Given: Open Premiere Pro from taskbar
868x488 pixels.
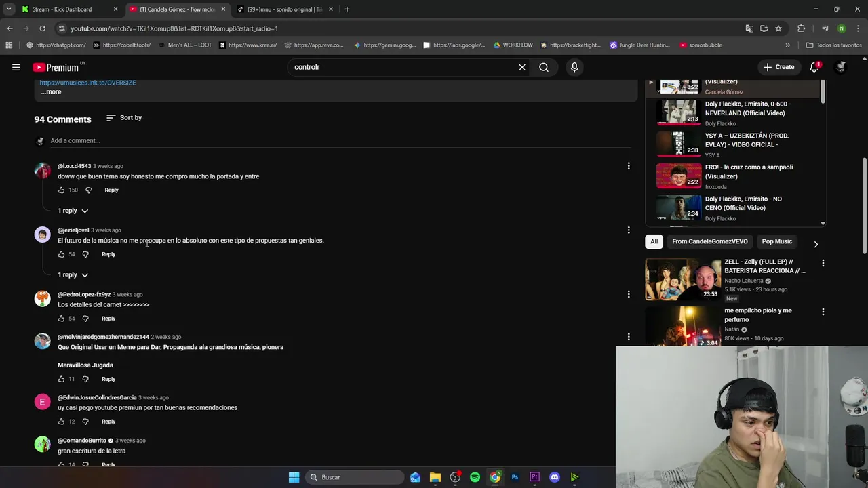Looking at the screenshot, I should [534, 477].
